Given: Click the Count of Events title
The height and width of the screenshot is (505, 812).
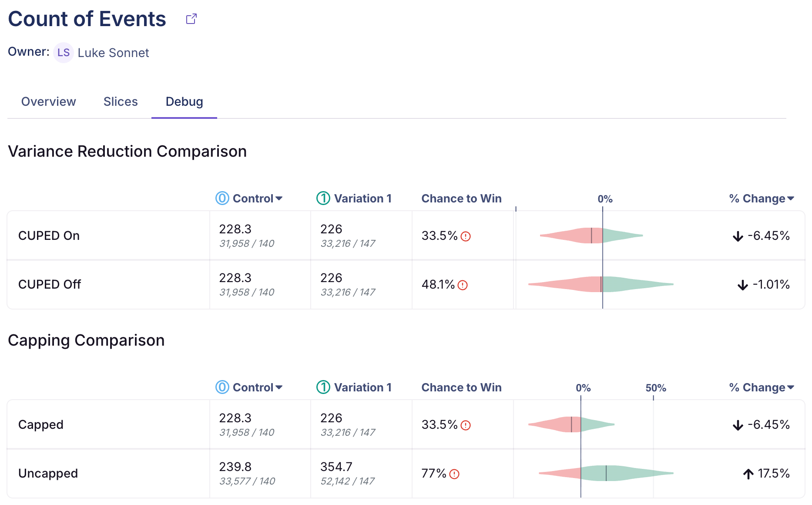Looking at the screenshot, I should (x=87, y=19).
